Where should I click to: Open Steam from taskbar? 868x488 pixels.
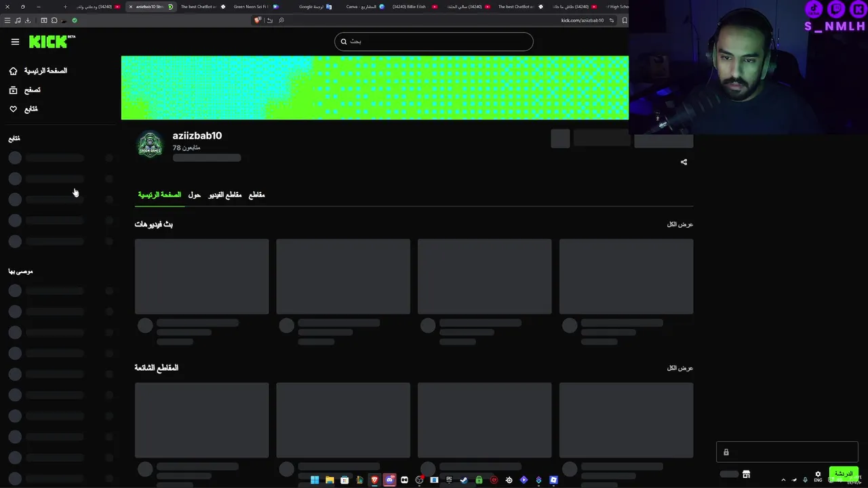tap(464, 480)
